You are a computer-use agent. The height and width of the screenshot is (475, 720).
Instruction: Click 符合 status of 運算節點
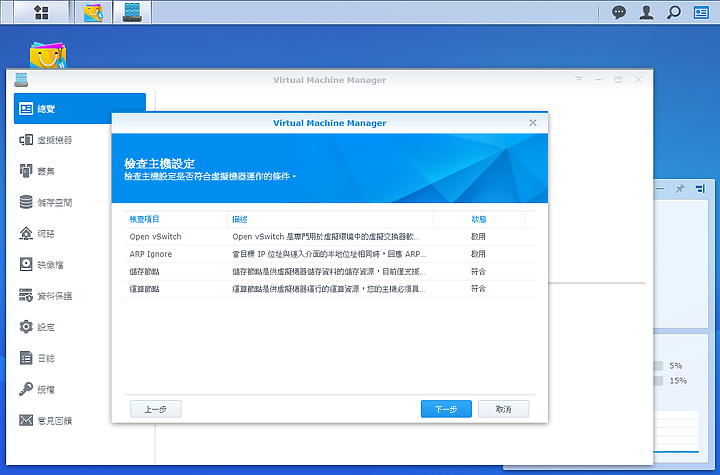click(478, 288)
